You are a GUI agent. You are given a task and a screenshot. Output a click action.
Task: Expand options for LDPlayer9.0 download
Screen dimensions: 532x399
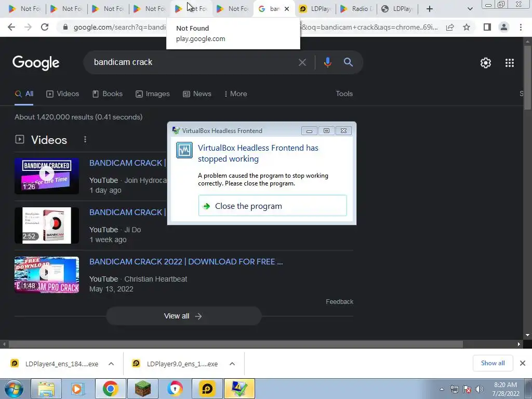tap(232, 364)
